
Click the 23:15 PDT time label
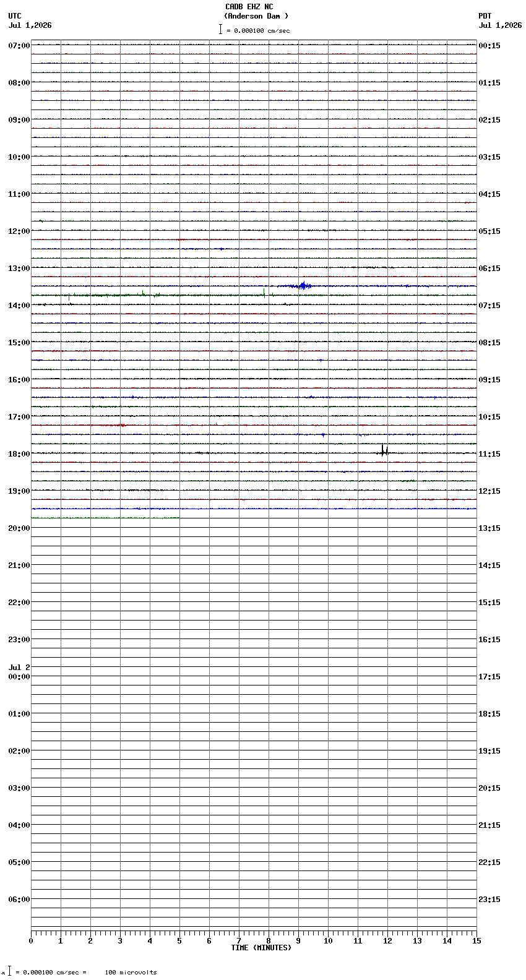pyautogui.click(x=489, y=900)
